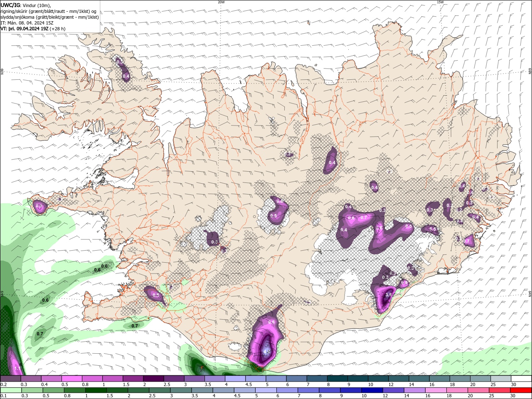Pick the 4.5 swatch in the upper legend row
532x399 pixels.
(x=256, y=379)
